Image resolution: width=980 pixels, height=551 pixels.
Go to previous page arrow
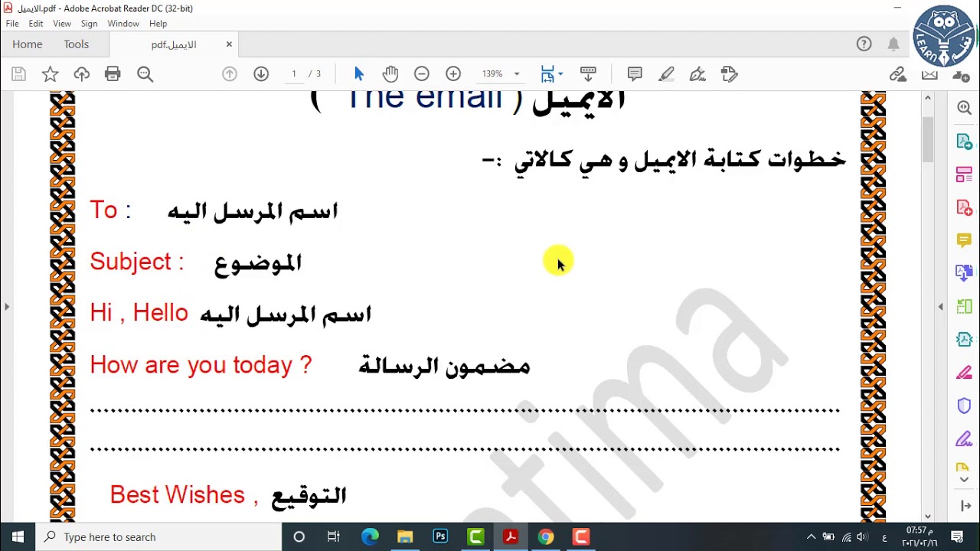pyautogui.click(x=229, y=74)
